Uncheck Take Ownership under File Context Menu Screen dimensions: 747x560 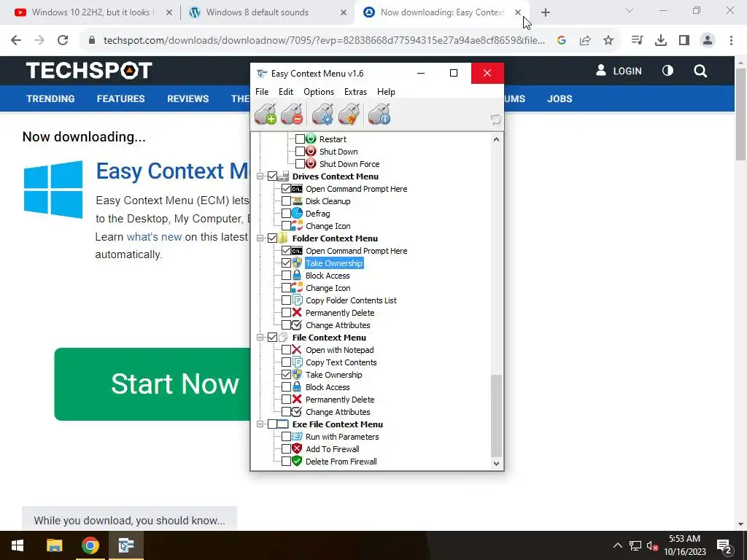click(x=286, y=374)
